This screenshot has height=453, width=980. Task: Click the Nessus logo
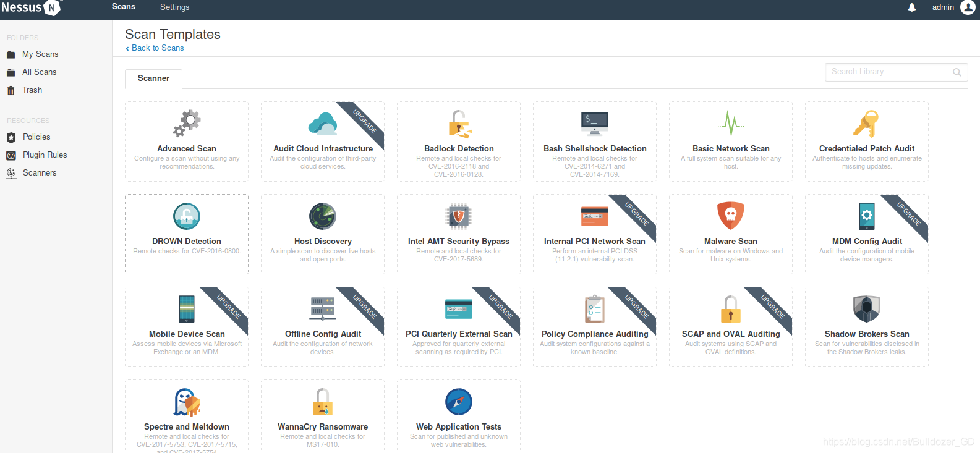pos(31,7)
